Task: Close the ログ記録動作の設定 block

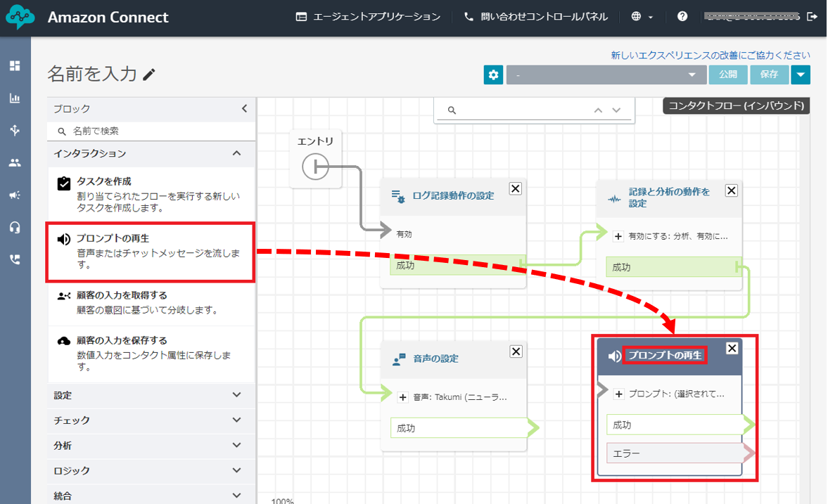Action: click(516, 188)
